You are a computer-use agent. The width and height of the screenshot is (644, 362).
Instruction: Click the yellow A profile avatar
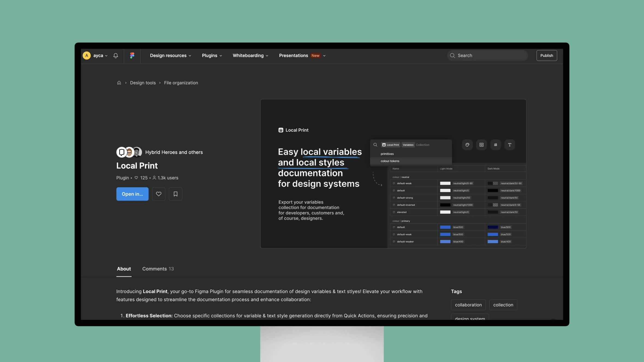87,56
